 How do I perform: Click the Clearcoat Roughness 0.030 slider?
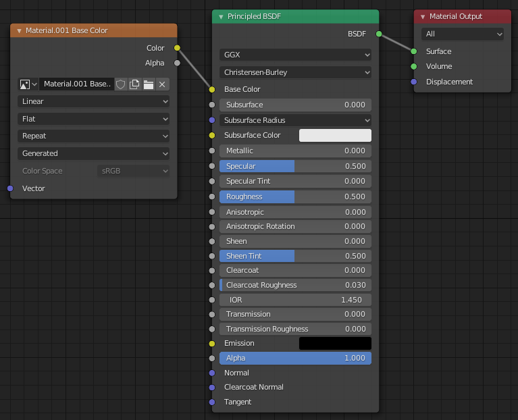[x=295, y=285]
